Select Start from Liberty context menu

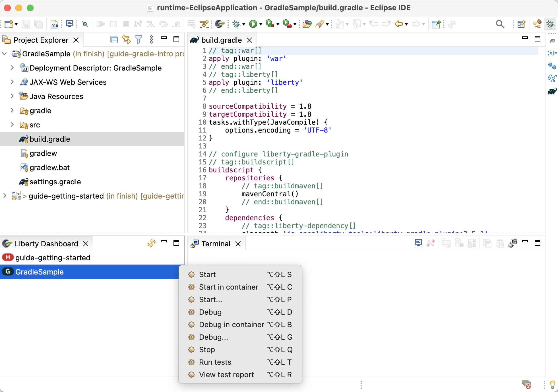(x=207, y=275)
